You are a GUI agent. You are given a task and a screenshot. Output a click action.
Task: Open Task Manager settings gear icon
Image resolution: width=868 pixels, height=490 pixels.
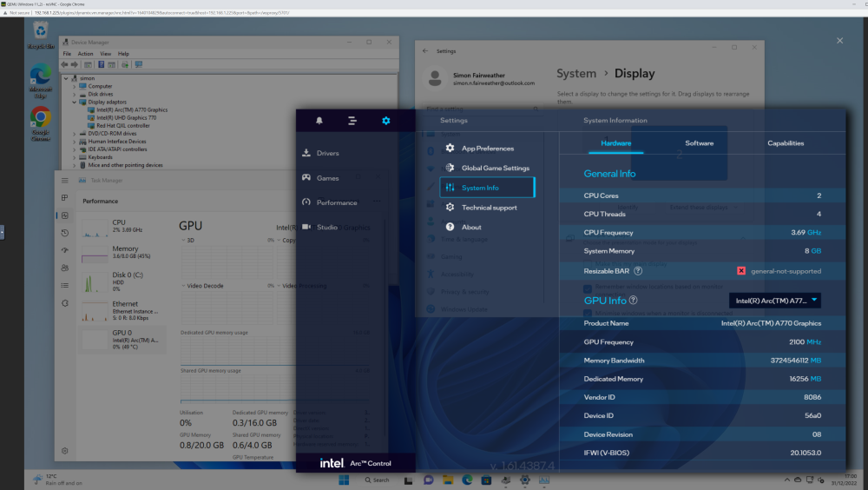point(65,451)
